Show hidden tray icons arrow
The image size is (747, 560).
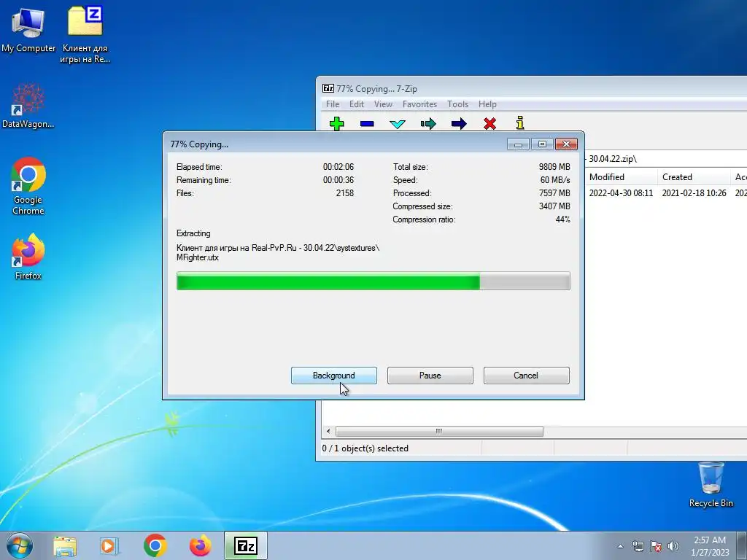point(620,546)
